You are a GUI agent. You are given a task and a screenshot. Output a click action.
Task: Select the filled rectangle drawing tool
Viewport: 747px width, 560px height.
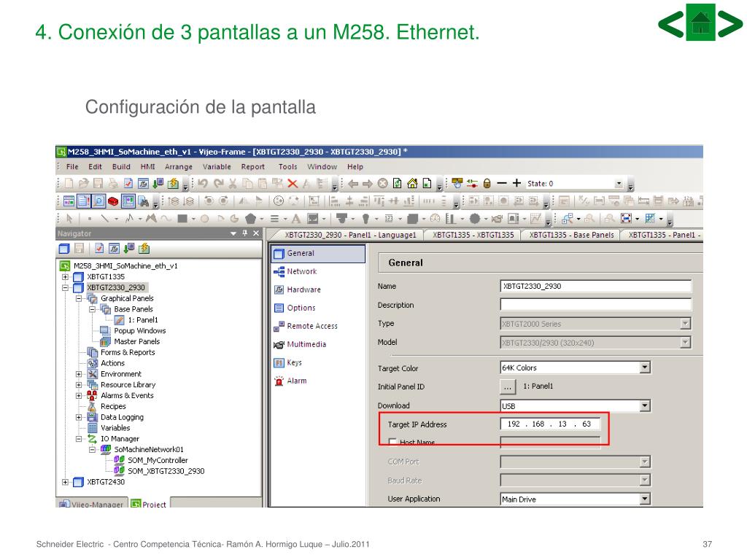[182, 219]
